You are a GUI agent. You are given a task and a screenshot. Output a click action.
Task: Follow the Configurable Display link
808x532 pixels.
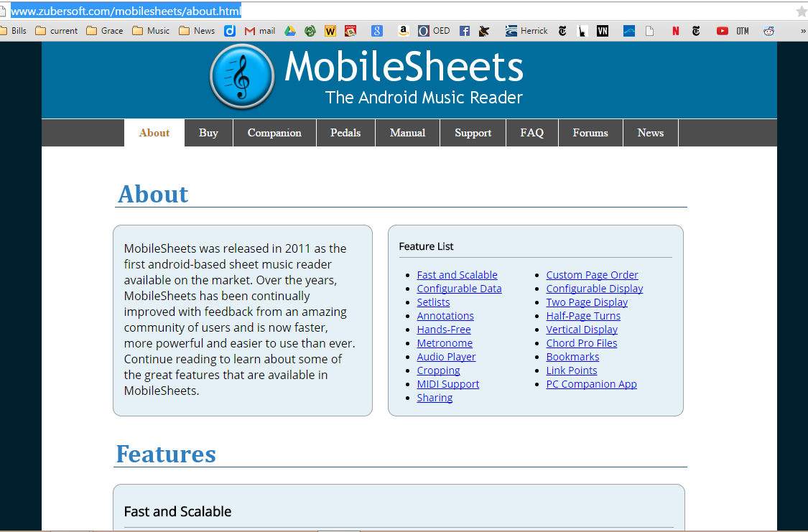pos(595,289)
